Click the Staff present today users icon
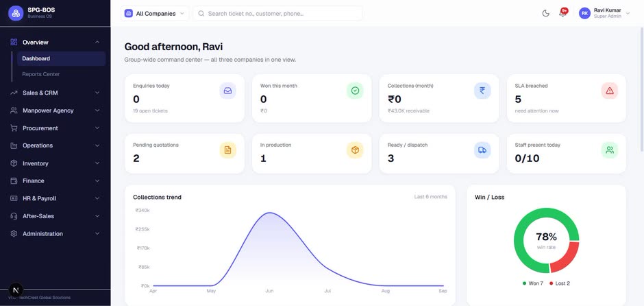Image resolution: width=644 pixels, height=306 pixels. pyautogui.click(x=610, y=150)
